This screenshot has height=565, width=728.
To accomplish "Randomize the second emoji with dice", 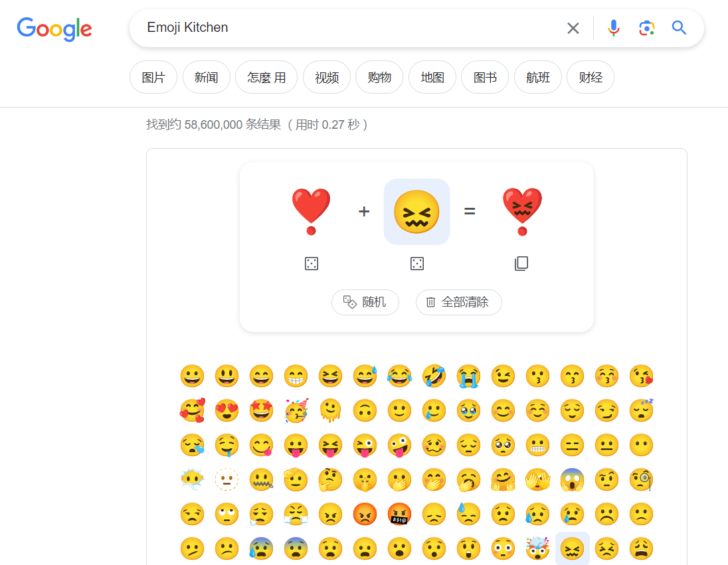I will point(417,264).
